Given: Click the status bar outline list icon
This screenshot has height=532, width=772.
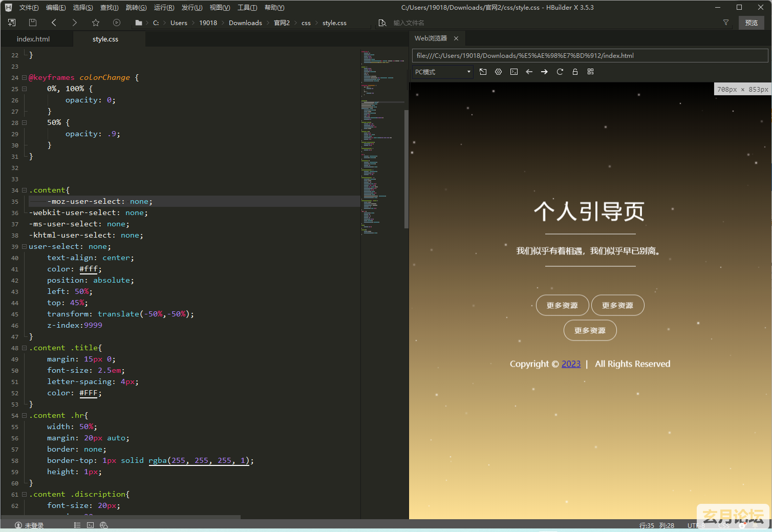Looking at the screenshot, I should (77, 525).
